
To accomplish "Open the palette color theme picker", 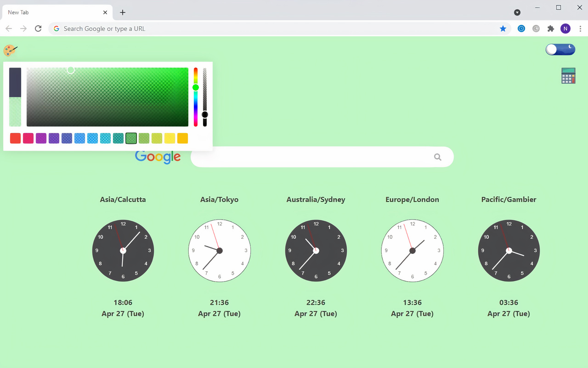I will [x=10, y=51].
